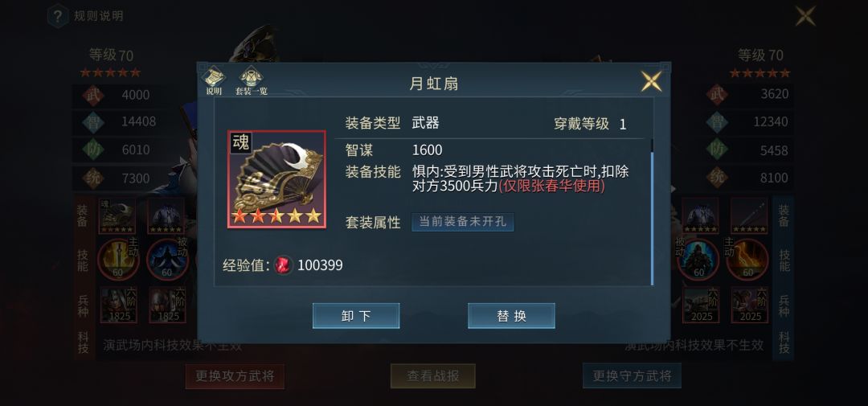Select the left attacker's 被动 skill icon
The image size is (868, 406).
pyautogui.click(x=166, y=259)
